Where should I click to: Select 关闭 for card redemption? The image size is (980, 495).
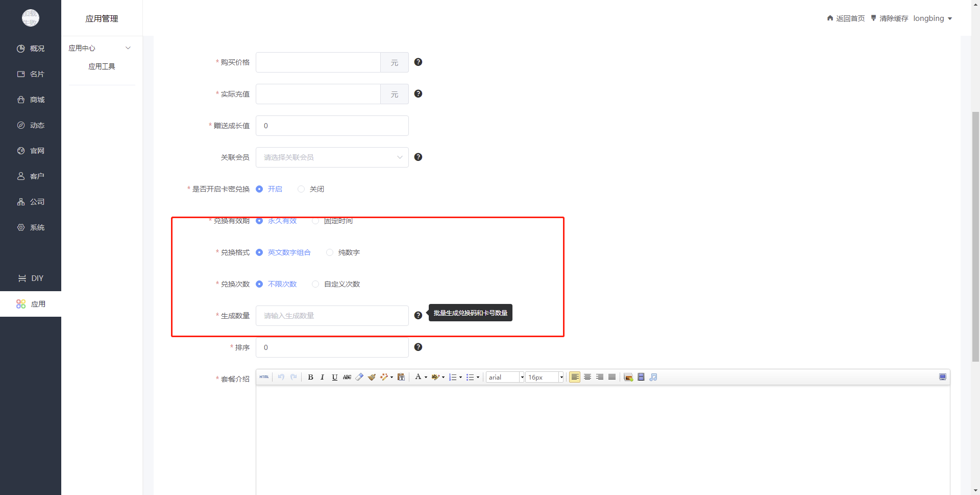[x=311, y=189]
